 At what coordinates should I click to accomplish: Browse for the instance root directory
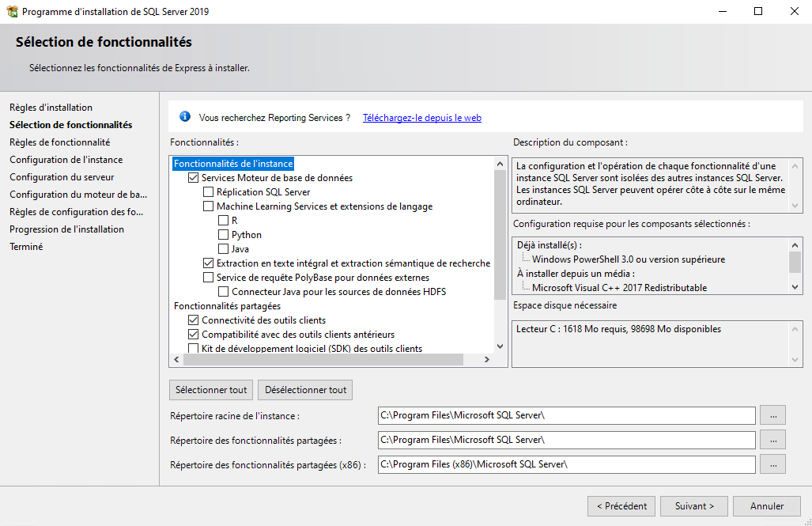tap(772, 415)
